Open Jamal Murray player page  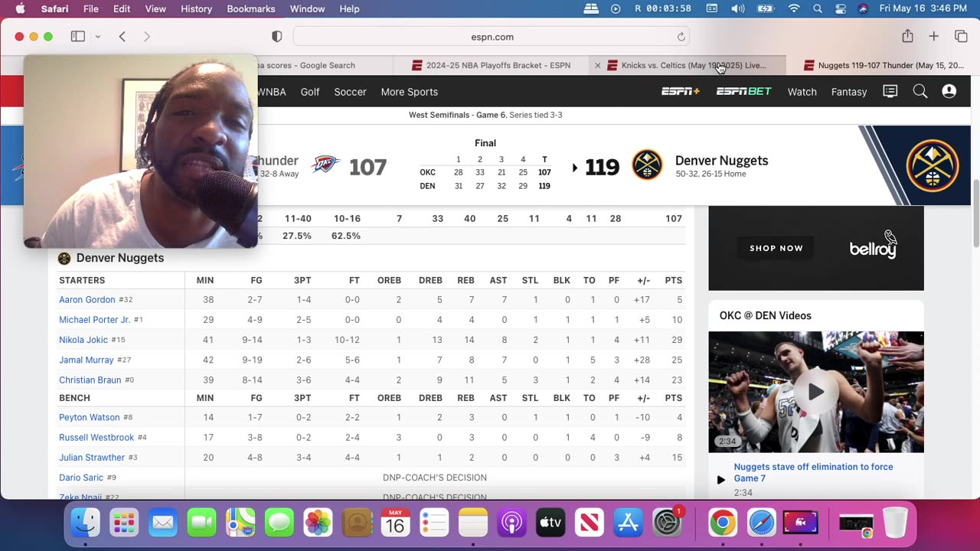pos(86,360)
